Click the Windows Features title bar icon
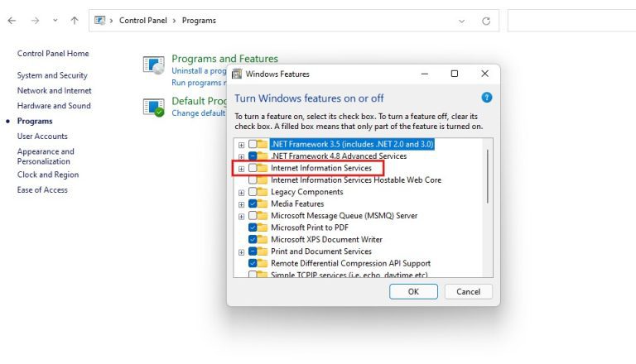Image resolution: width=636 pixels, height=364 pixels. (238, 74)
